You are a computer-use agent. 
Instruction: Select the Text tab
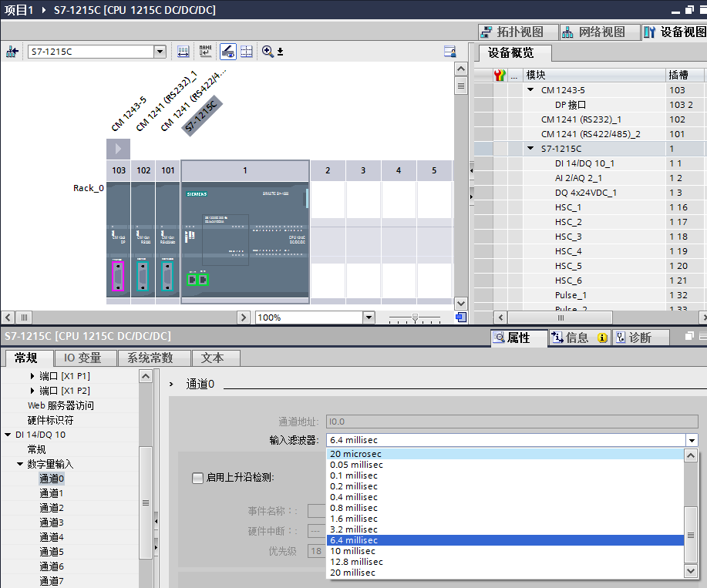216,358
